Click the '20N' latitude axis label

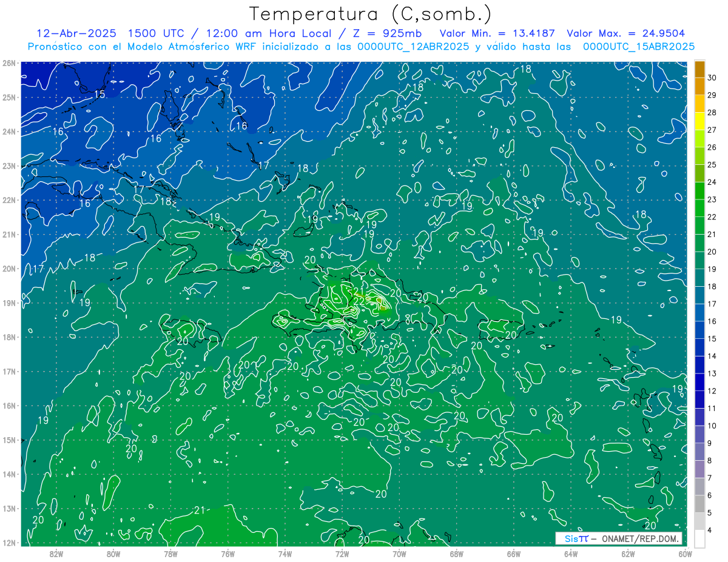pyautogui.click(x=8, y=269)
